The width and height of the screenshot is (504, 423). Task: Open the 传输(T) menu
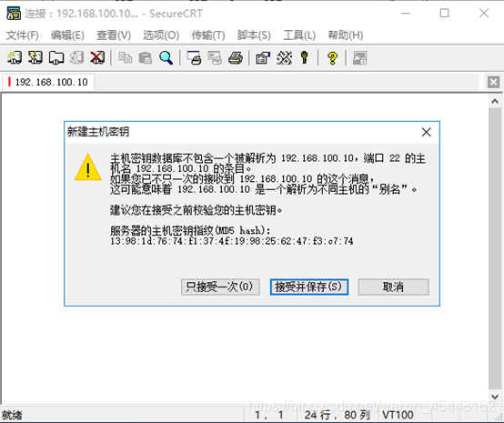208,35
